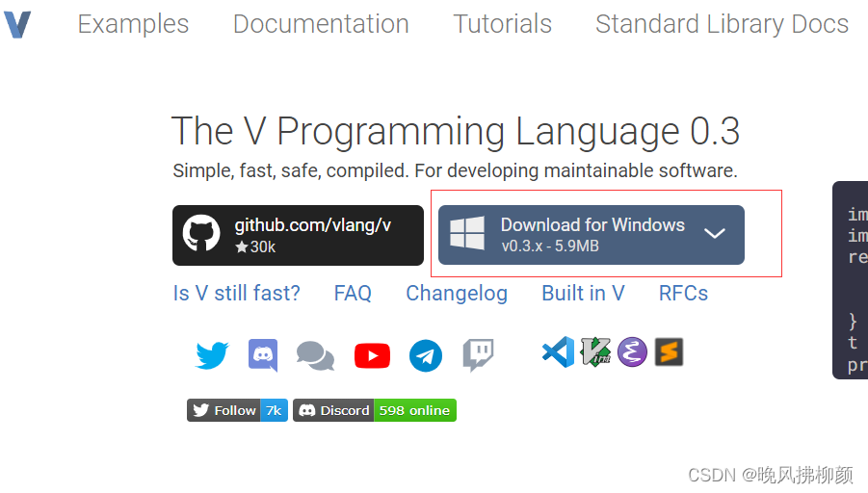The height and width of the screenshot is (493, 868).
Task: Click the Discord 598 online badge
Action: tap(375, 410)
